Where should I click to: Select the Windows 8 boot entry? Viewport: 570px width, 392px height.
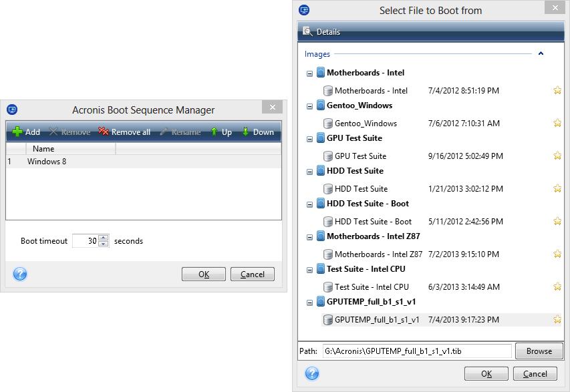(144, 162)
